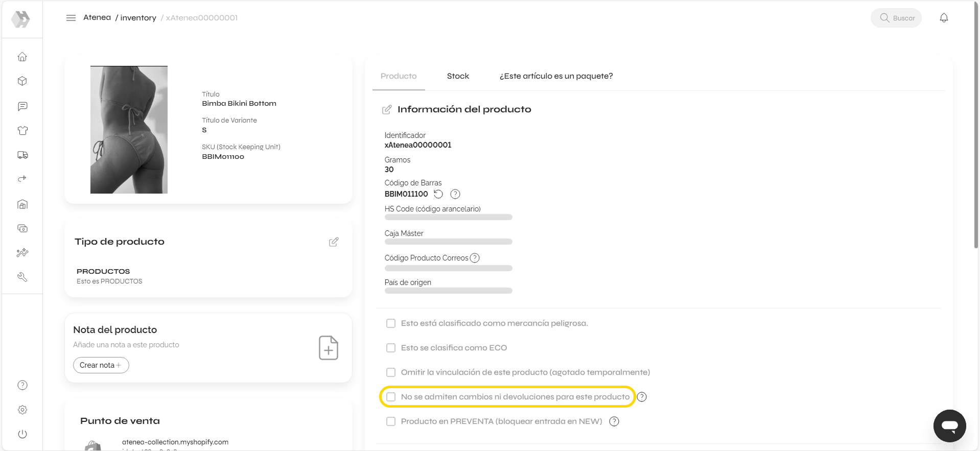Screen dimensions: 980x451
Task: Click the notification bell icon
Action: pyautogui.click(x=944, y=18)
